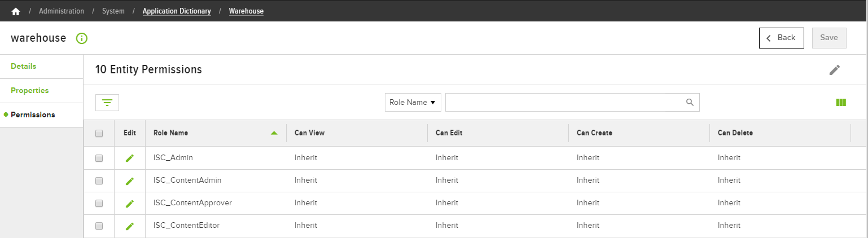Go to the home icon in the breadcrumb
Viewport: 868px width, 238px height.
pyautogui.click(x=16, y=11)
